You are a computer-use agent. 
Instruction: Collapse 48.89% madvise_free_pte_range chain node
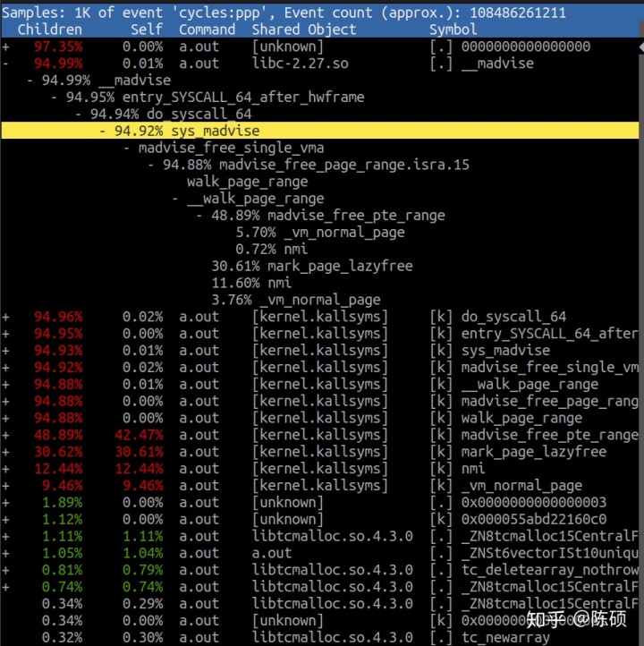[x=199, y=216]
